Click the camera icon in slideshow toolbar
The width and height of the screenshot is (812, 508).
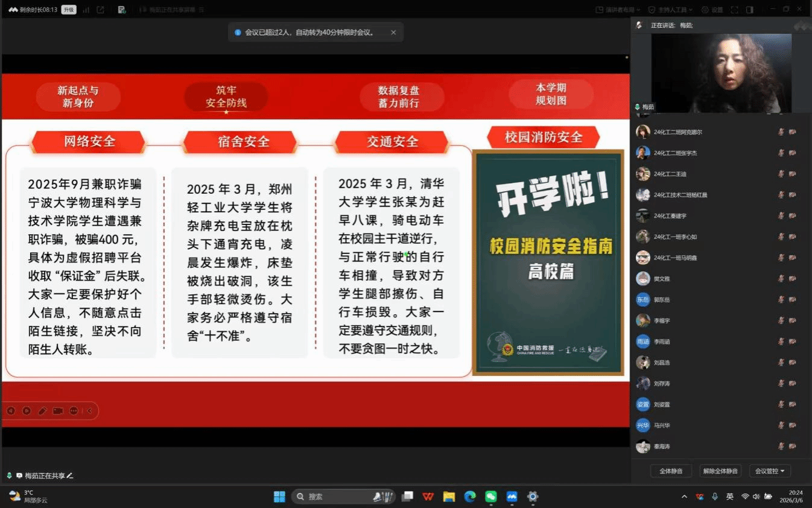tap(58, 411)
